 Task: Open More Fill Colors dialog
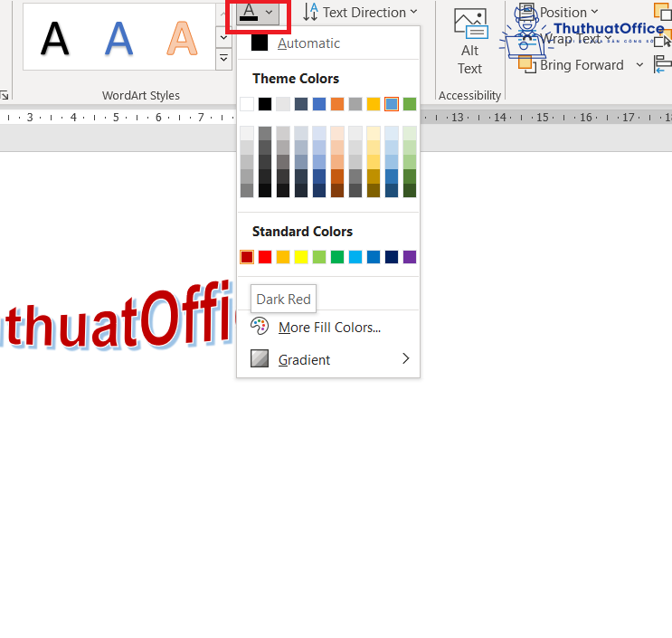328,328
